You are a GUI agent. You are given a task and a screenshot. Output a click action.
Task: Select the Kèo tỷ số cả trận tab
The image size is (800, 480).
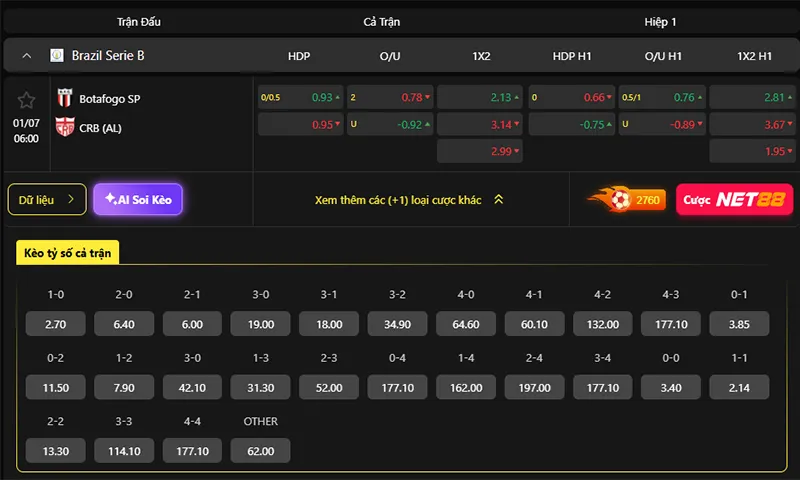[x=67, y=252]
